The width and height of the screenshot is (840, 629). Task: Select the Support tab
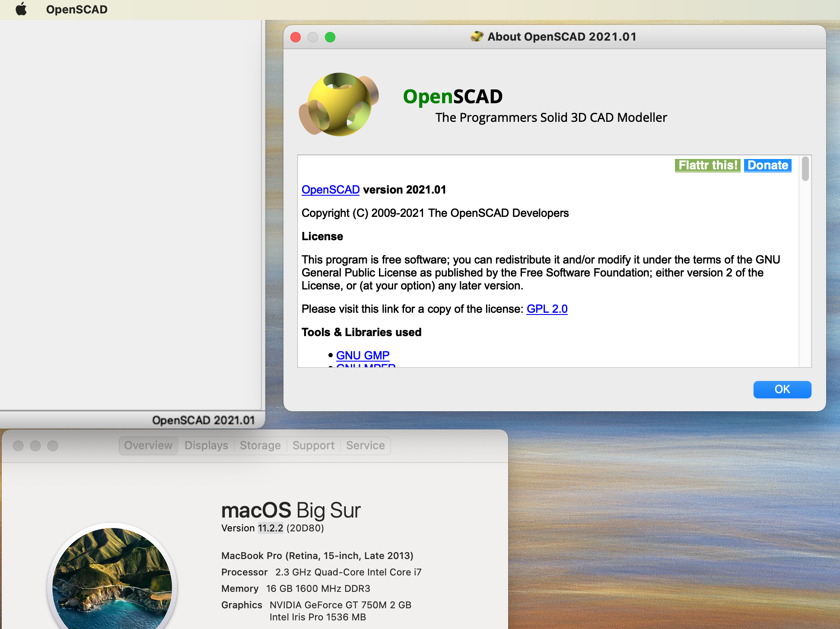[313, 445]
